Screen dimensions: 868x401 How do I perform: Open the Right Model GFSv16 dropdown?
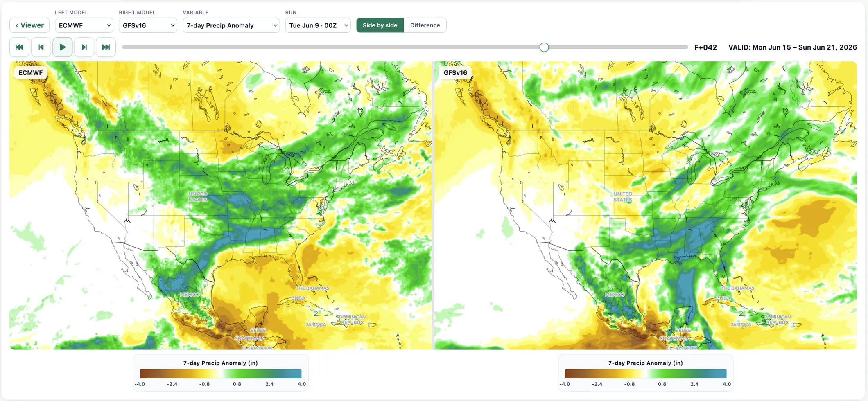click(148, 25)
